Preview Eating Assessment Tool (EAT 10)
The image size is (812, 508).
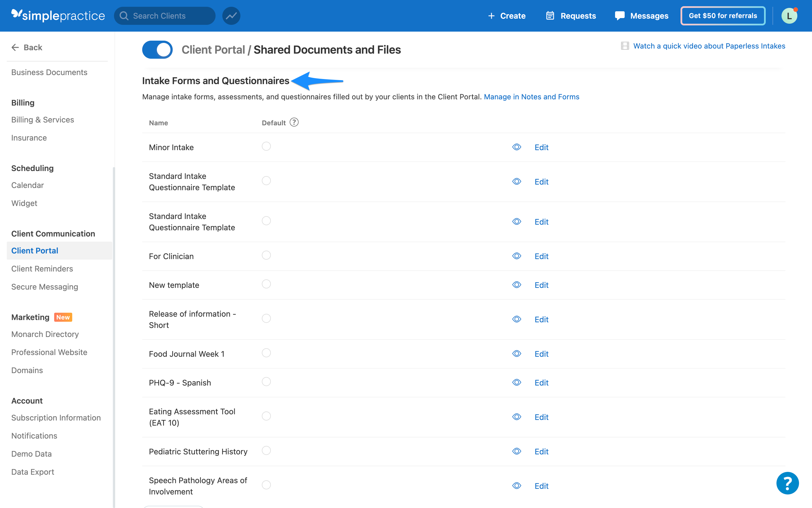(x=517, y=417)
